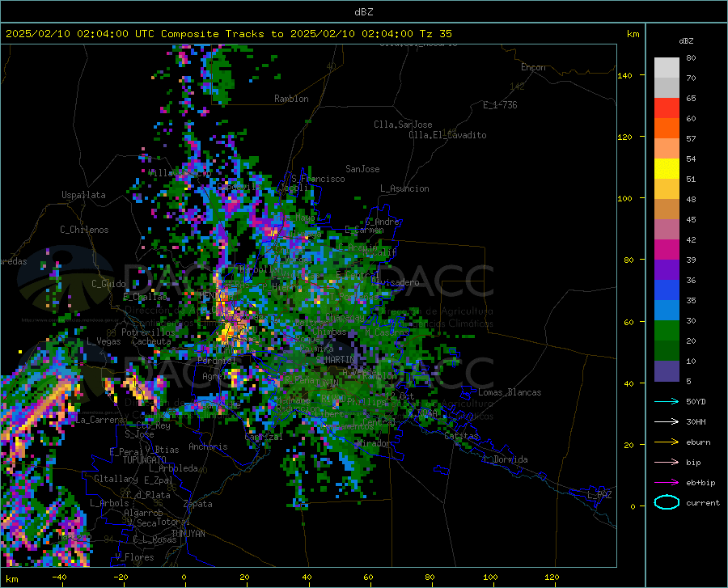Image resolution: width=728 pixels, height=588 pixels.
Task: Click the 100 km tick on the vertical axis
Action: (624, 198)
